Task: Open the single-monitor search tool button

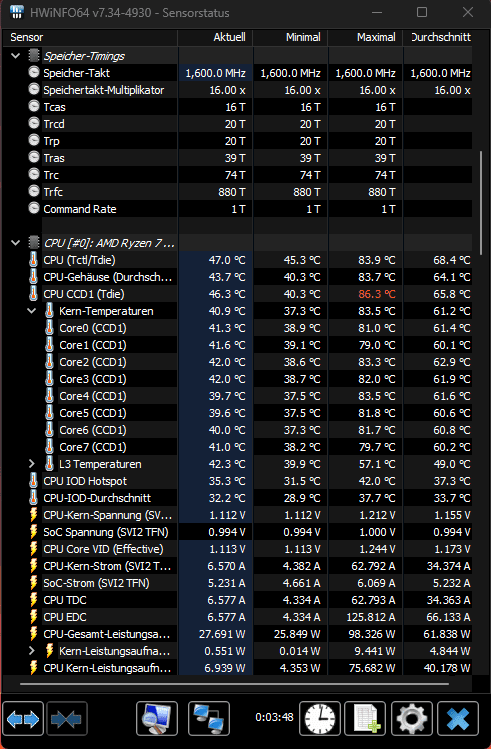Action: click(x=157, y=718)
